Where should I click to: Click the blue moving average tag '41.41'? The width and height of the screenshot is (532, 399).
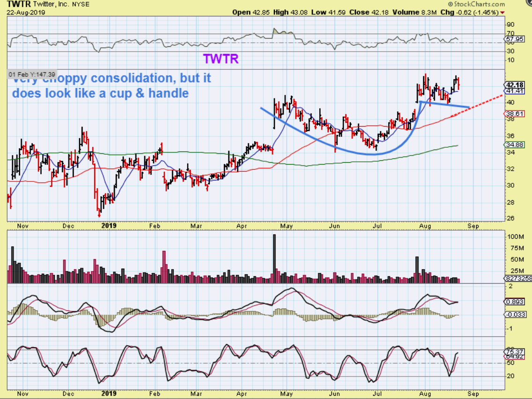[515, 91]
